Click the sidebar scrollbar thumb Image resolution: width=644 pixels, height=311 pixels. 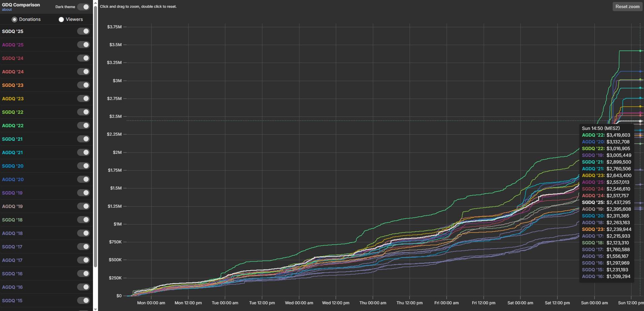(95, 136)
